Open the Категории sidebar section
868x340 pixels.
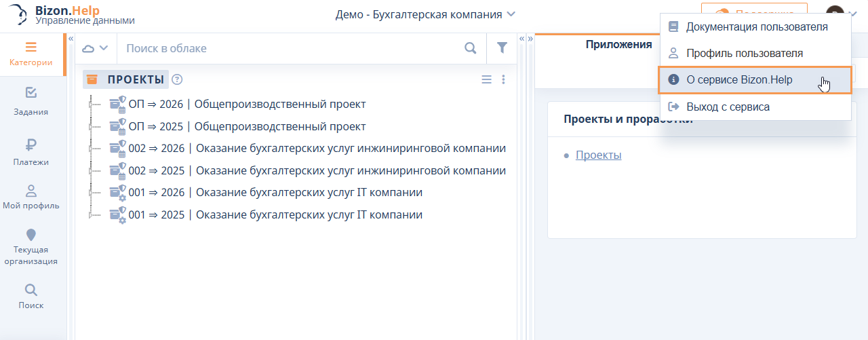pos(31,54)
